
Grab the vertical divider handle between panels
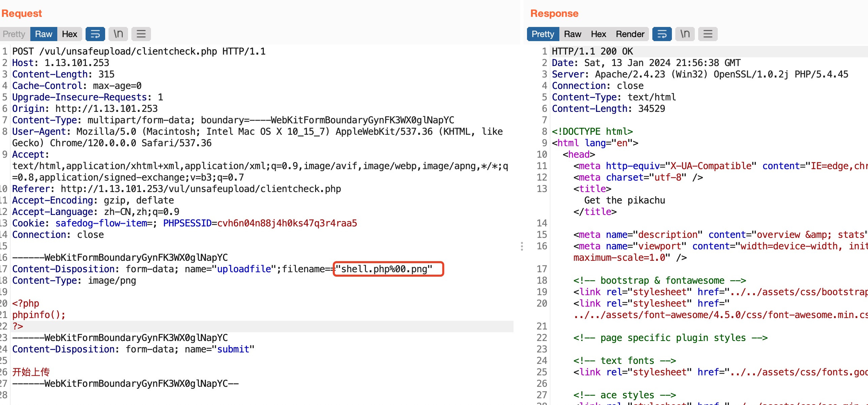click(x=522, y=246)
